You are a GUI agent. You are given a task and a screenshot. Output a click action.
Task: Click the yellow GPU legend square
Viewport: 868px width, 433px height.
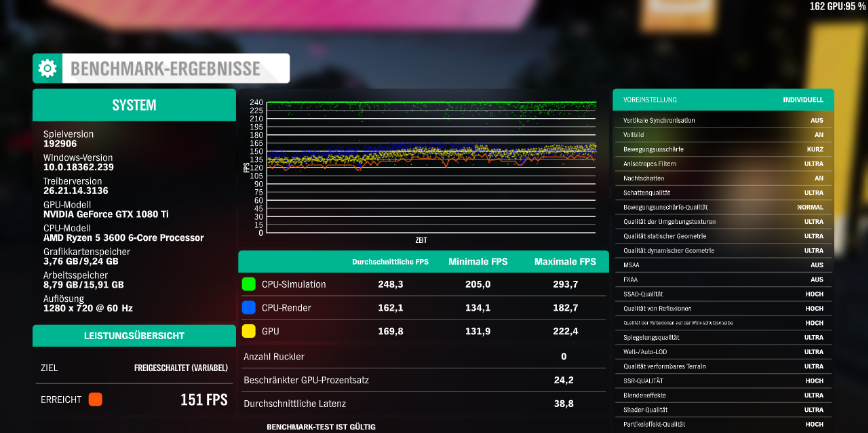point(249,331)
